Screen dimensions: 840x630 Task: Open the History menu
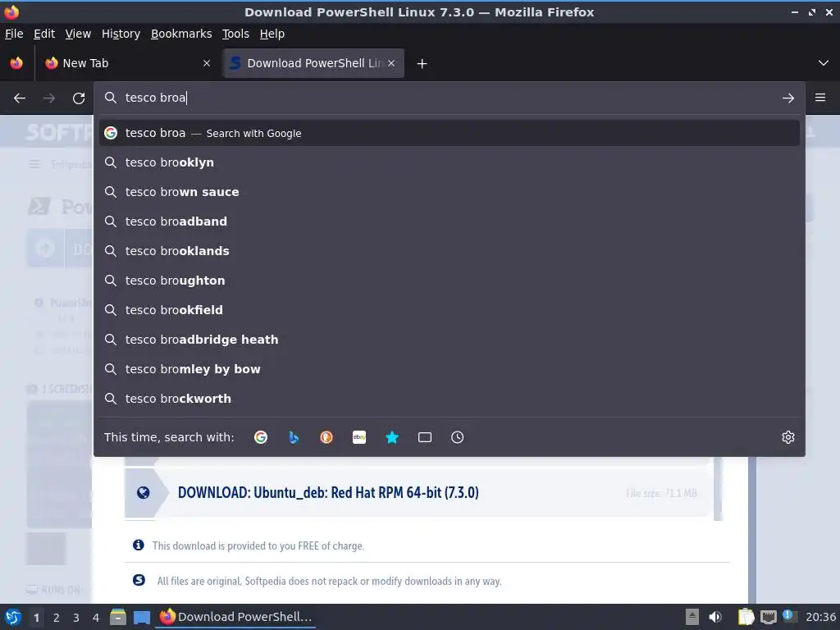coord(121,34)
